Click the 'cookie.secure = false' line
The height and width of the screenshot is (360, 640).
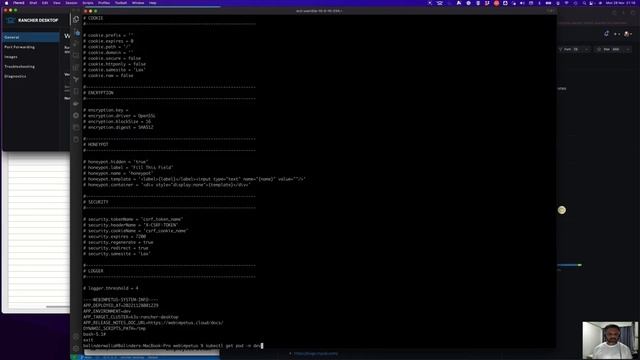click(112, 58)
